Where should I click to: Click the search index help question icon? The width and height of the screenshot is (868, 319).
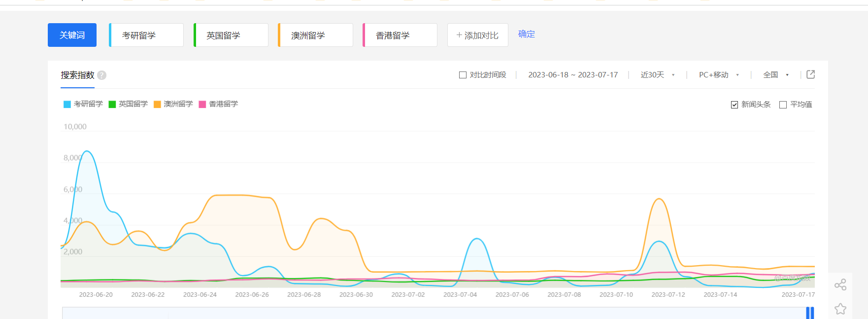click(x=101, y=75)
